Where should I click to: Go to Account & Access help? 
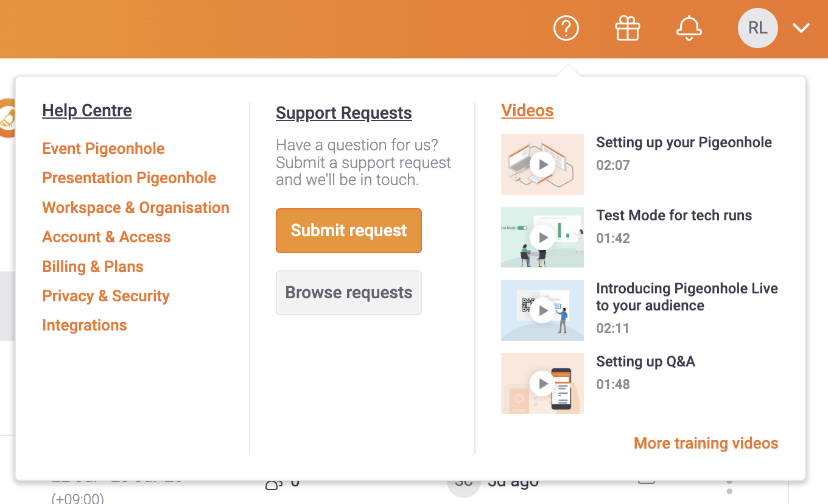107,237
